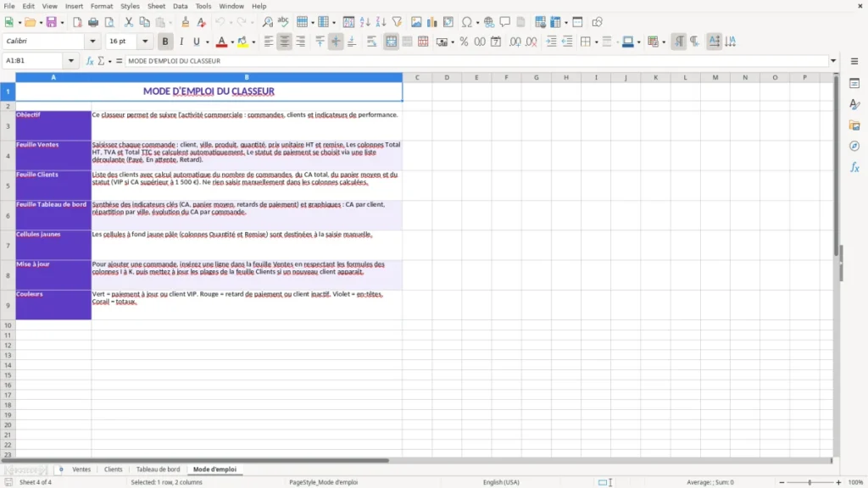The width and height of the screenshot is (868, 488).
Task: Expand the Name Box dropdown arrow
Action: (71, 61)
